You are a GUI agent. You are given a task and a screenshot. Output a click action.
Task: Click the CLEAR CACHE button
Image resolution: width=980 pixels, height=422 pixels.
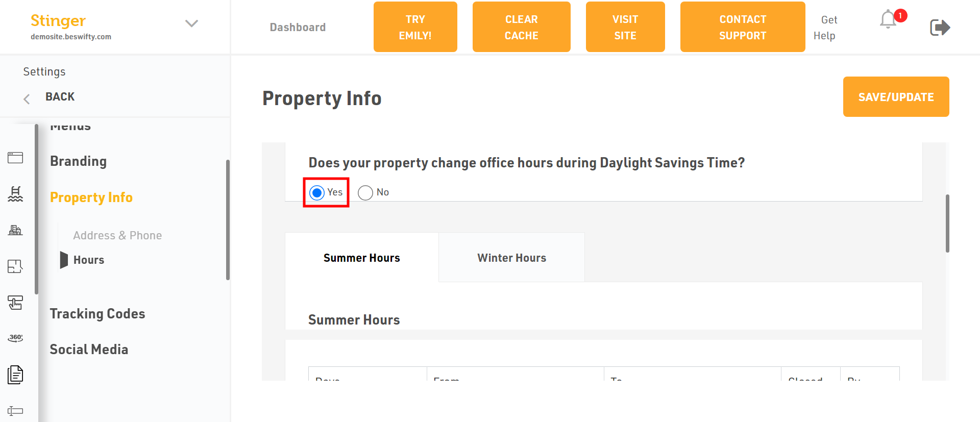point(521,27)
